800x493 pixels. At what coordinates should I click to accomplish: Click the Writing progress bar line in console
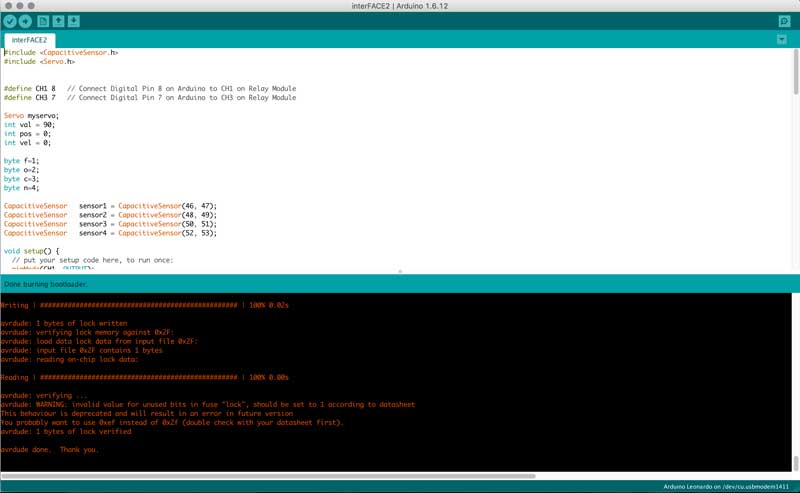coord(144,305)
